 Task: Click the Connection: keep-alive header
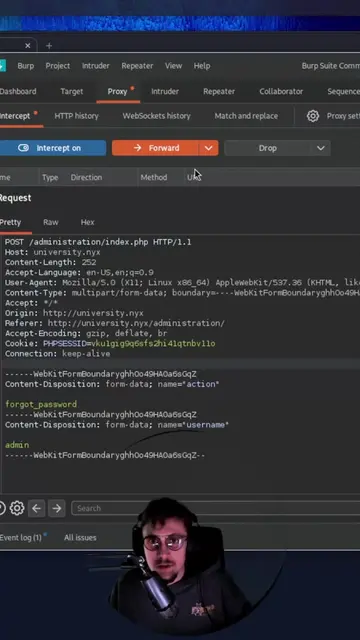[x=58, y=354]
